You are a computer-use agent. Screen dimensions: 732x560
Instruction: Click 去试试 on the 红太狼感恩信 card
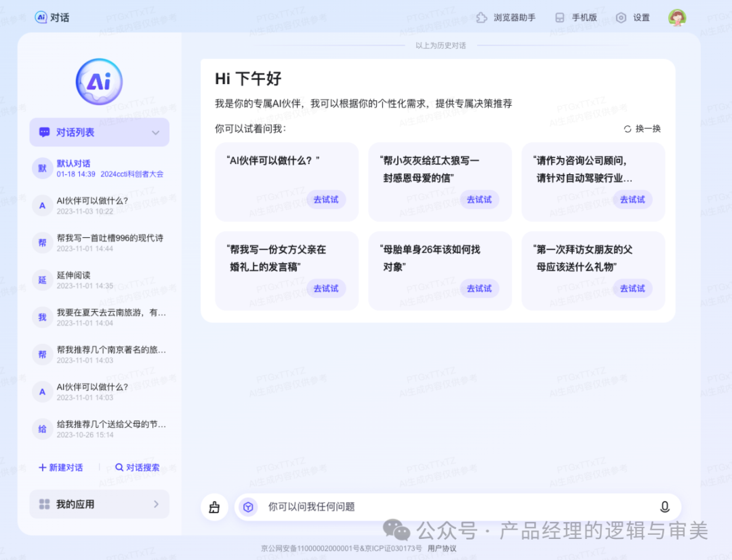(479, 199)
